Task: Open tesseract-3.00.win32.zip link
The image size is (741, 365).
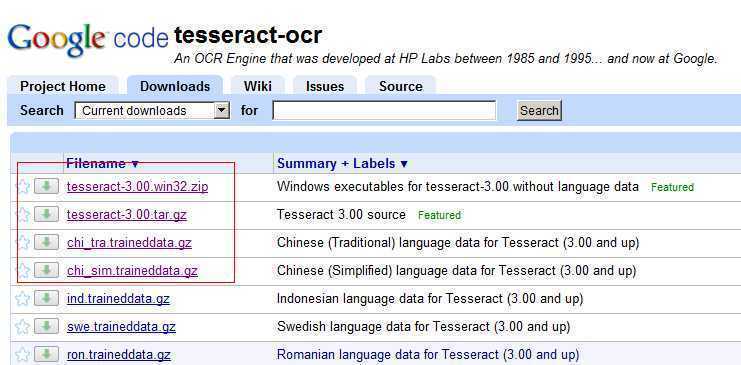Action: [x=138, y=187]
